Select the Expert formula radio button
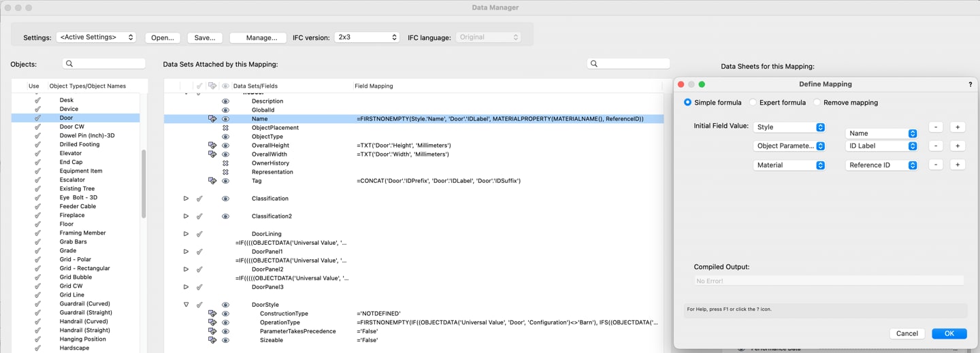The height and width of the screenshot is (353, 980). tap(753, 103)
